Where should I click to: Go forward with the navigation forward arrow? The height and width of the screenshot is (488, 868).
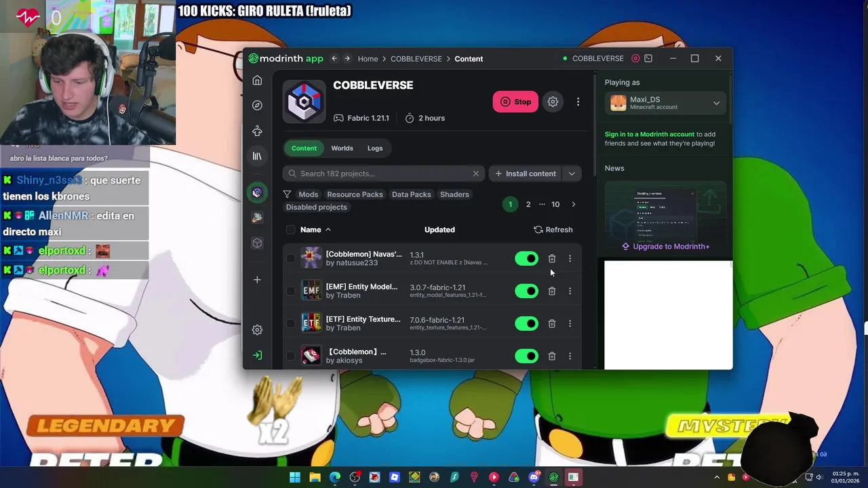(347, 58)
